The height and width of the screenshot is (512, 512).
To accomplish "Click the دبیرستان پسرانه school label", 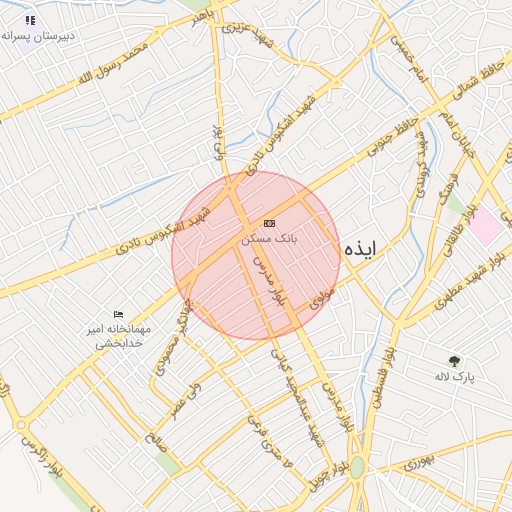I will point(38,36).
